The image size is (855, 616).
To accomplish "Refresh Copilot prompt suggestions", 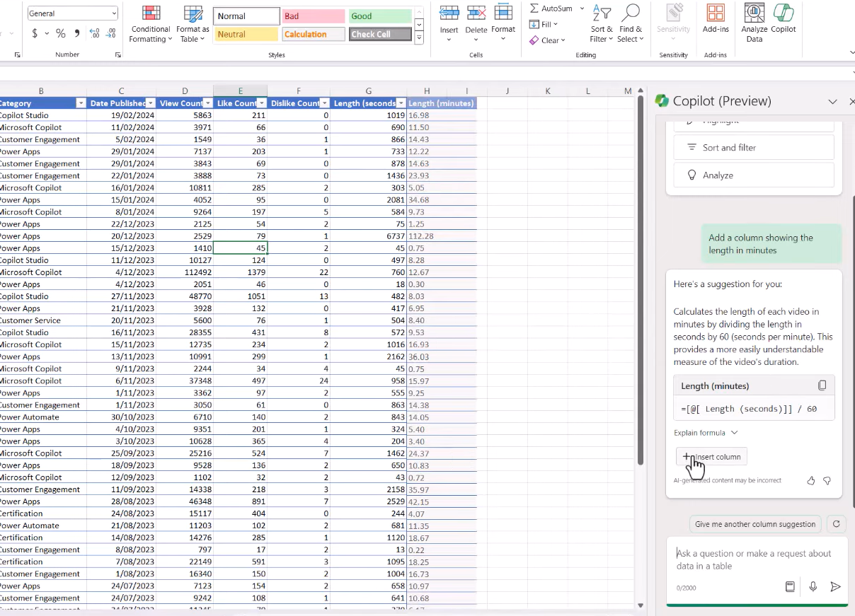I will 836,524.
